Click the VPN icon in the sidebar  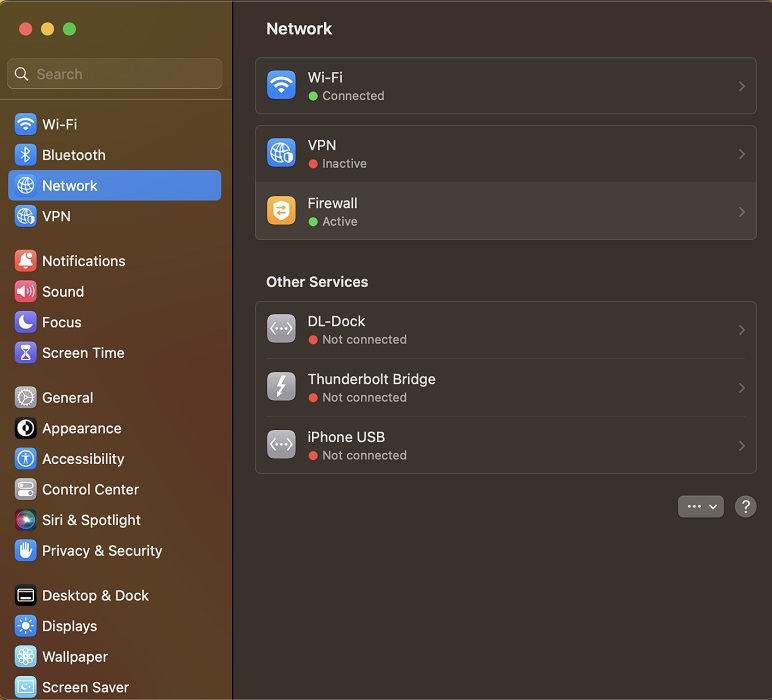(x=26, y=216)
